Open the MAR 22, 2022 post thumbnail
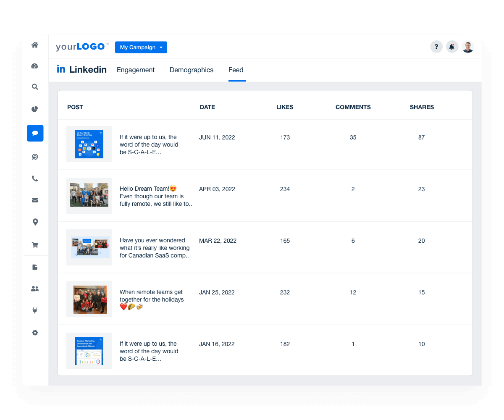Screen dimensions: 504x420 [89, 247]
